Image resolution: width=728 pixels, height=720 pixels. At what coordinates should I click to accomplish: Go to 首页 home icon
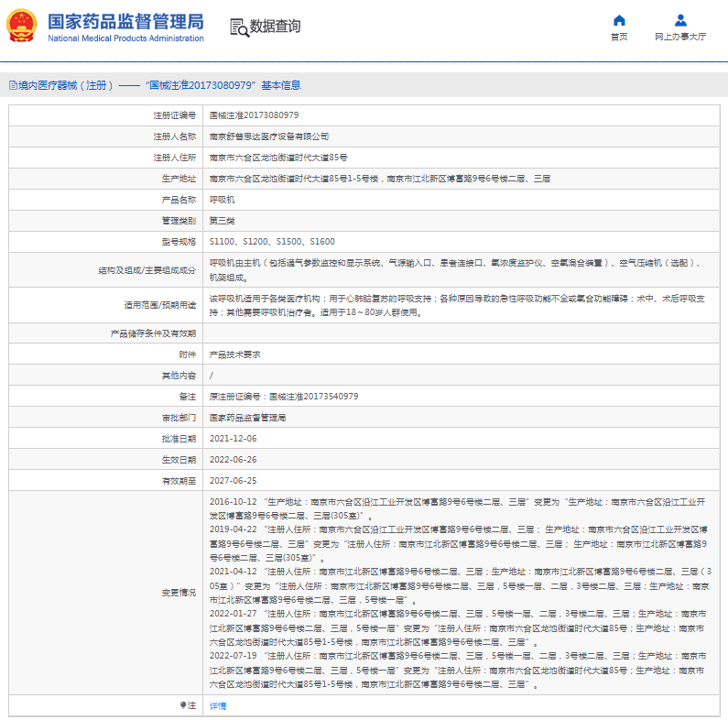619,20
